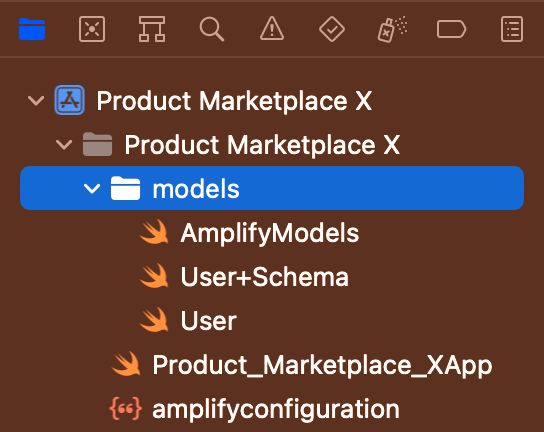This screenshot has width=544, height=432.
Task: Open the Test navigator diamond icon
Action: coord(332,29)
